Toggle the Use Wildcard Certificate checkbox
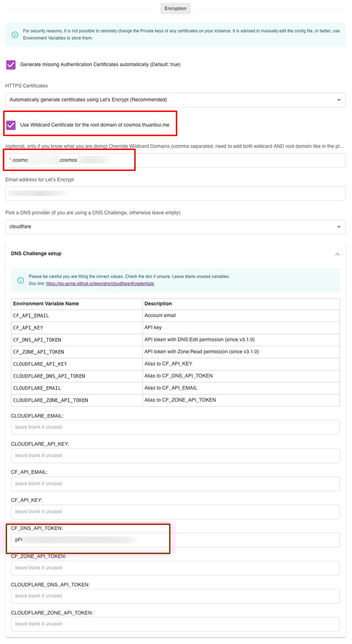The image size is (352, 644). tap(11, 125)
